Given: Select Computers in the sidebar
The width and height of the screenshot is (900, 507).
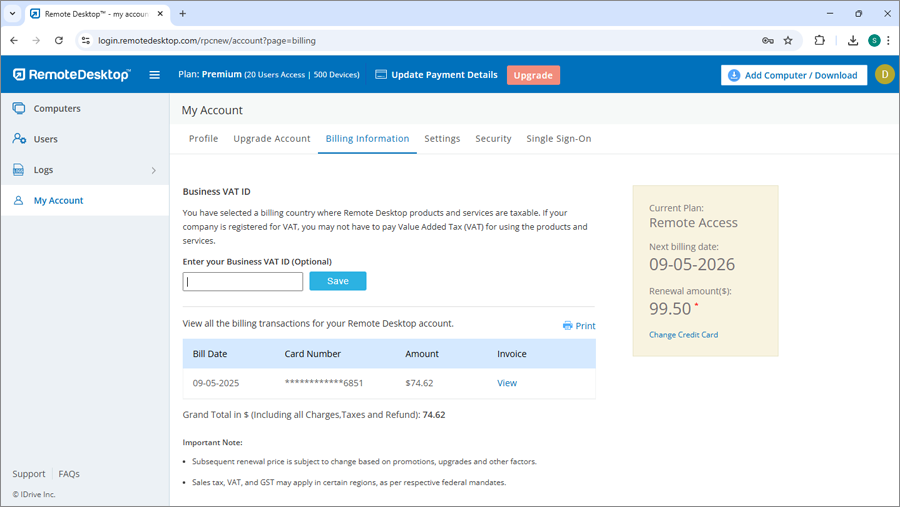Looking at the screenshot, I should pyautogui.click(x=57, y=108).
